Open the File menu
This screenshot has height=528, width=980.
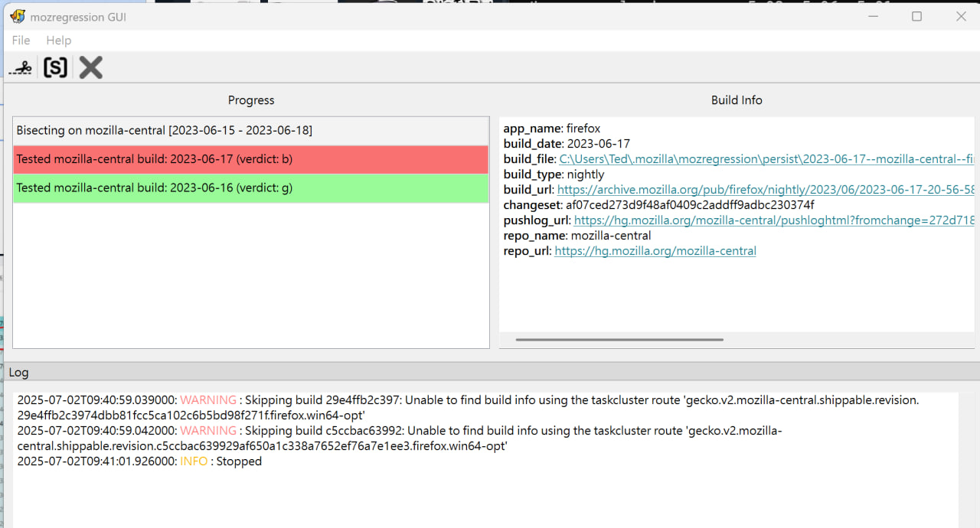pos(21,41)
